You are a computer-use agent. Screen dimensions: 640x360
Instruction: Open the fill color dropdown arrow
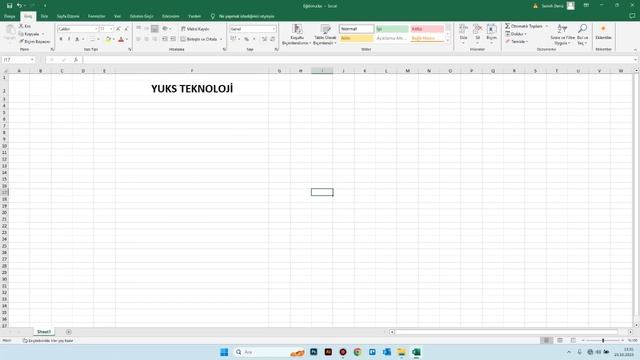pyautogui.click(x=113, y=40)
